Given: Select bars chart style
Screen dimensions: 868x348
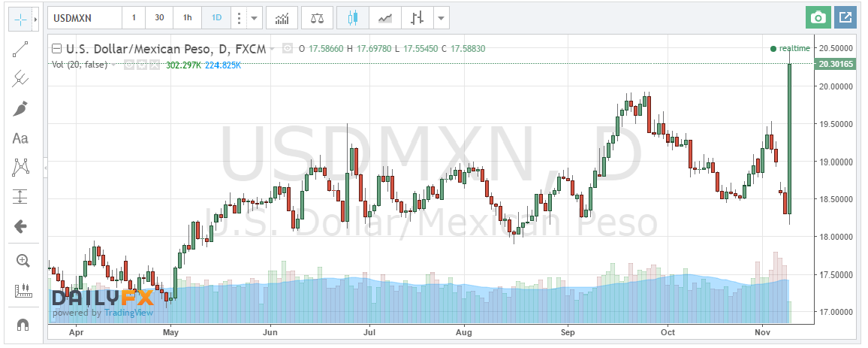Looking at the screenshot, I should [417, 18].
